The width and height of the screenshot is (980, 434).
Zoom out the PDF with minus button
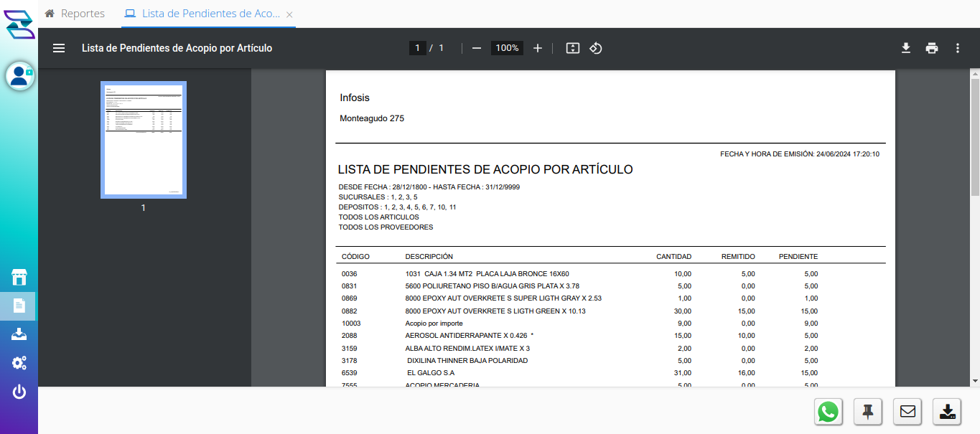click(477, 48)
